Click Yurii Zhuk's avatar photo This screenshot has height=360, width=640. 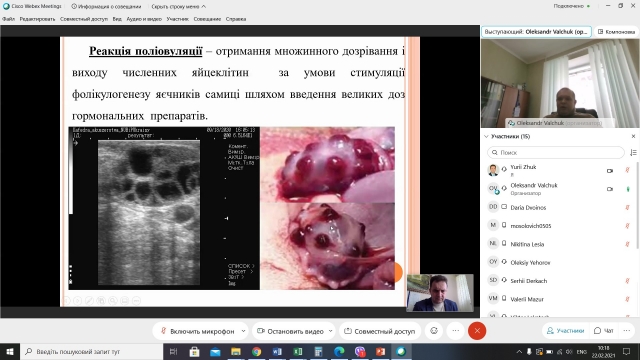pyautogui.click(x=493, y=169)
